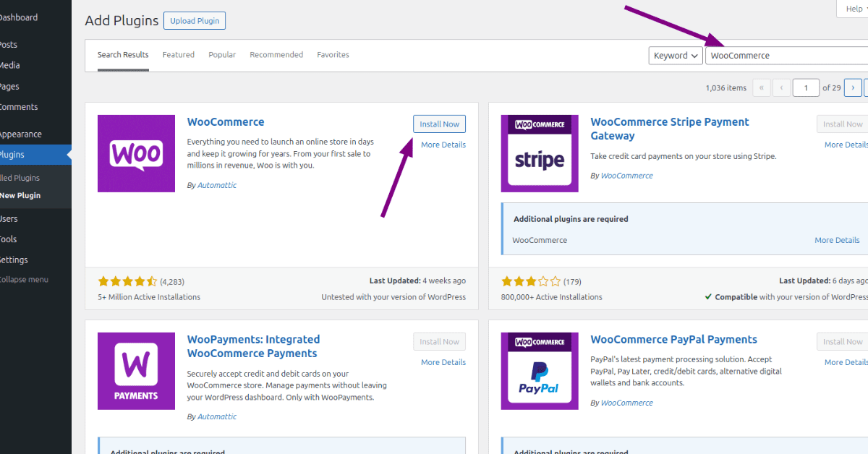Install the WooCommerce plugin now
The width and height of the screenshot is (868, 454).
pos(439,124)
